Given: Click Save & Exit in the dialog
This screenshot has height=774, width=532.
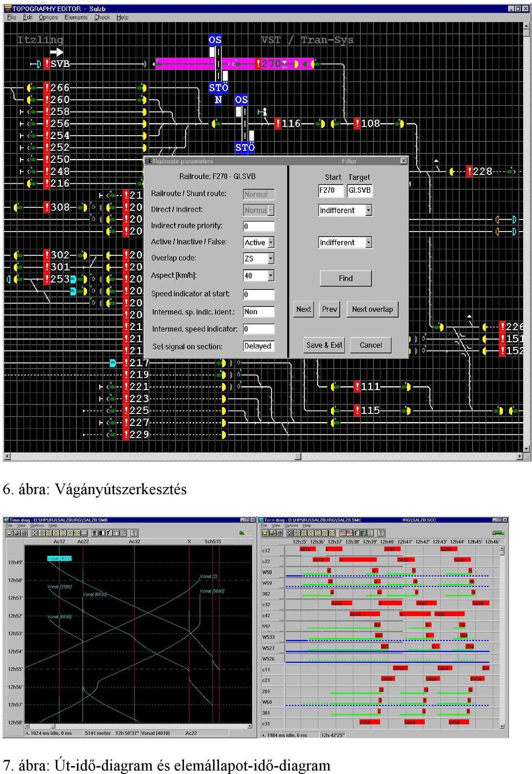Looking at the screenshot, I should (x=324, y=345).
